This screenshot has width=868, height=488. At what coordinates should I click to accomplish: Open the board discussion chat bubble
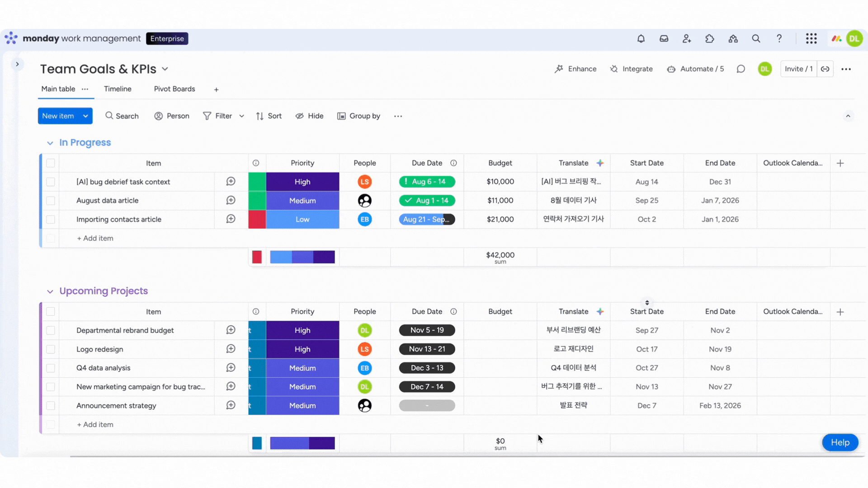pyautogui.click(x=741, y=69)
